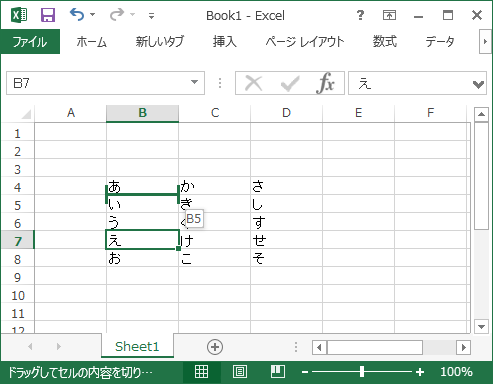This screenshot has width=493, height=384.
Task: Open the Undo history dropdown arrow
Action: [93, 15]
